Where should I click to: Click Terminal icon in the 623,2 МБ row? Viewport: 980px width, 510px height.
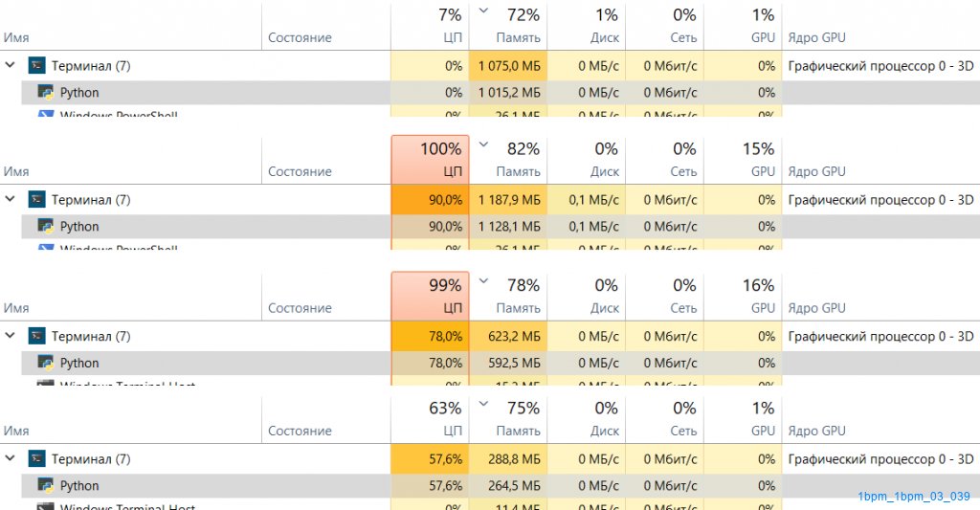coord(37,337)
